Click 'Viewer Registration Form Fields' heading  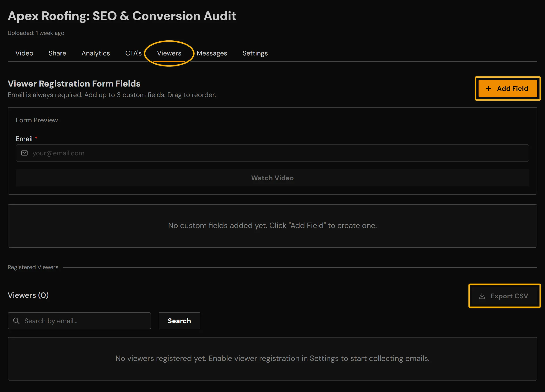pos(74,84)
